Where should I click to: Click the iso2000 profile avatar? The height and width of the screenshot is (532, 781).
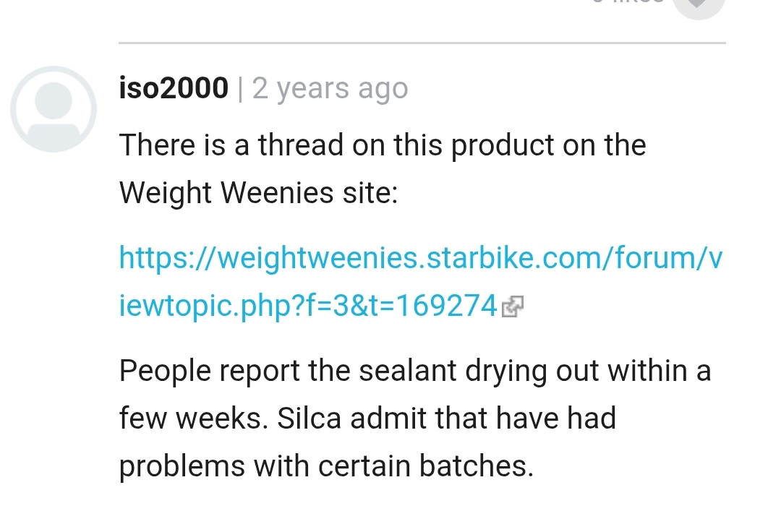tap(54, 109)
